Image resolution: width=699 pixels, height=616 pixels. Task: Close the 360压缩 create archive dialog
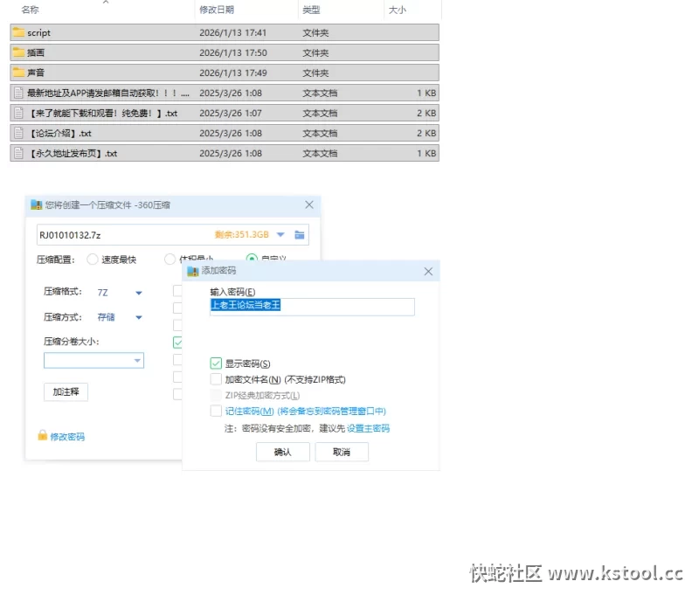pos(309,204)
